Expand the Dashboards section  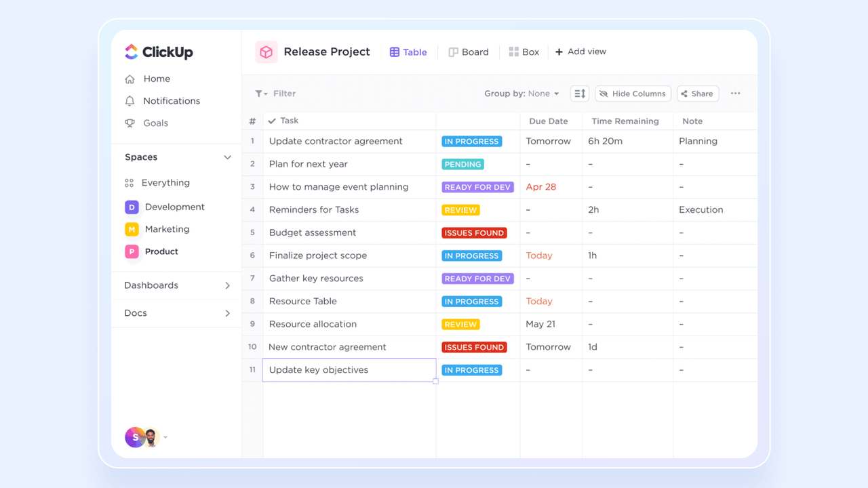click(178, 285)
